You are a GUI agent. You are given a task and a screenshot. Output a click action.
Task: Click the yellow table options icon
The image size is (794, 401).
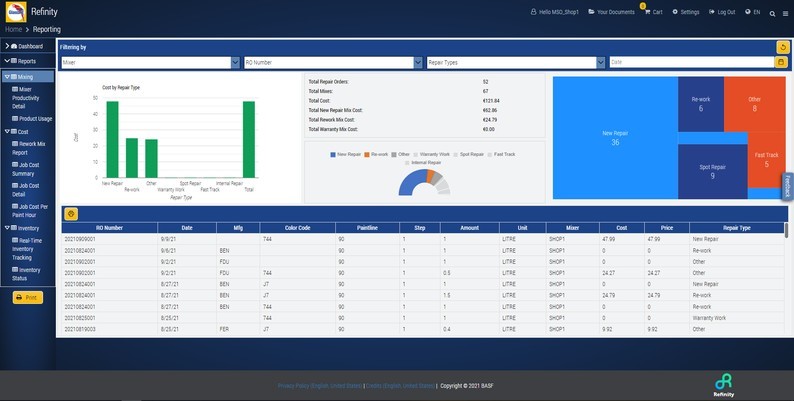pos(71,214)
